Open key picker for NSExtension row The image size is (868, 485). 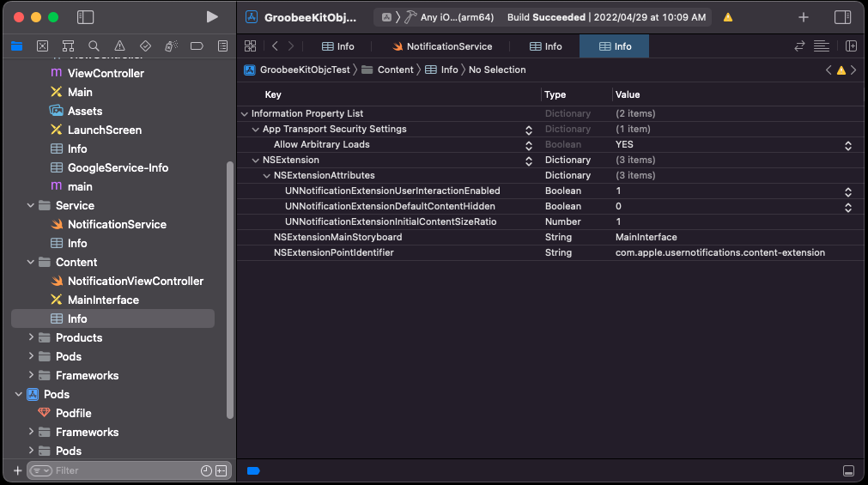tap(529, 161)
